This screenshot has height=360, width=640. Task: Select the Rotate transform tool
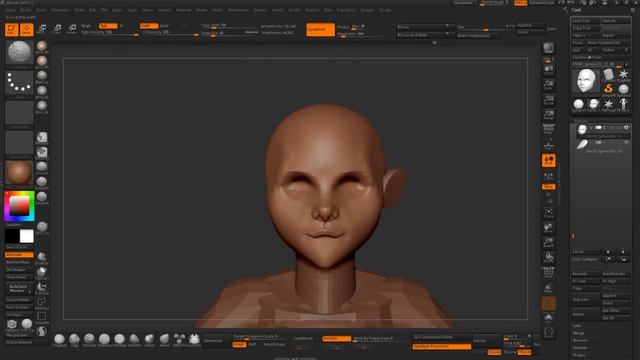(x=72, y=29)
